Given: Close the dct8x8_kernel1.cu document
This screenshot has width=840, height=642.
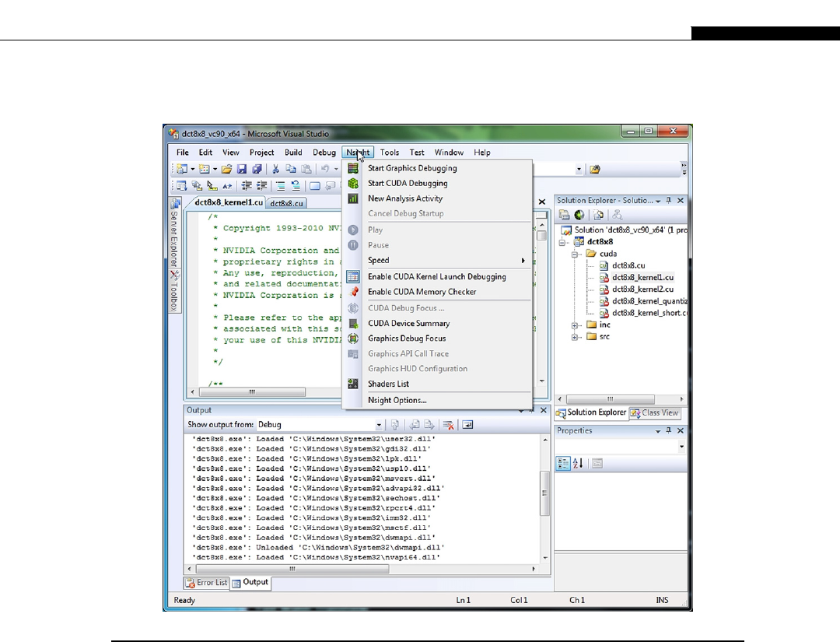Looking at the screenshot, I should point(541,202).
